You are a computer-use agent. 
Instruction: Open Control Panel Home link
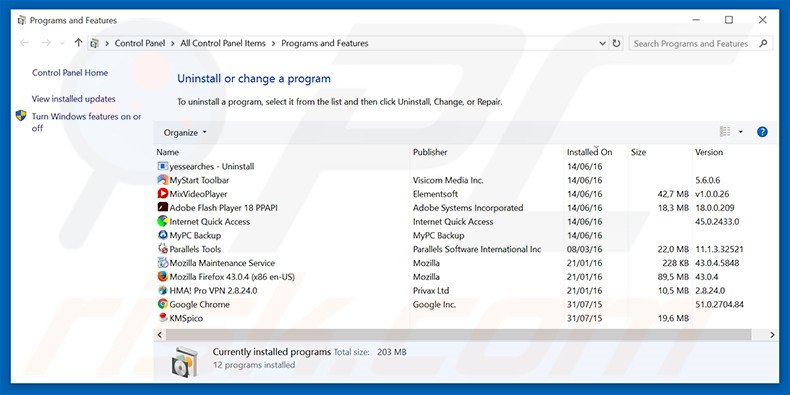click(70, 73)
